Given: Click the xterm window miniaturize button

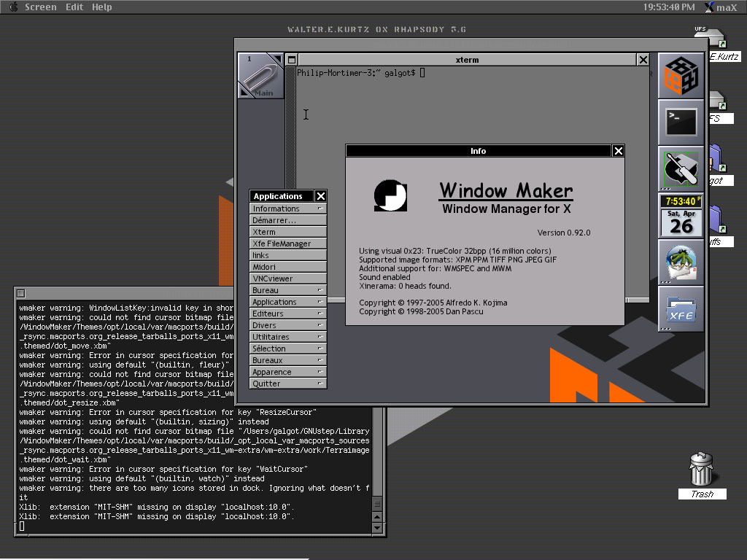Looking at the screenshot, I should pyautogui.click(x=292, y=60).
